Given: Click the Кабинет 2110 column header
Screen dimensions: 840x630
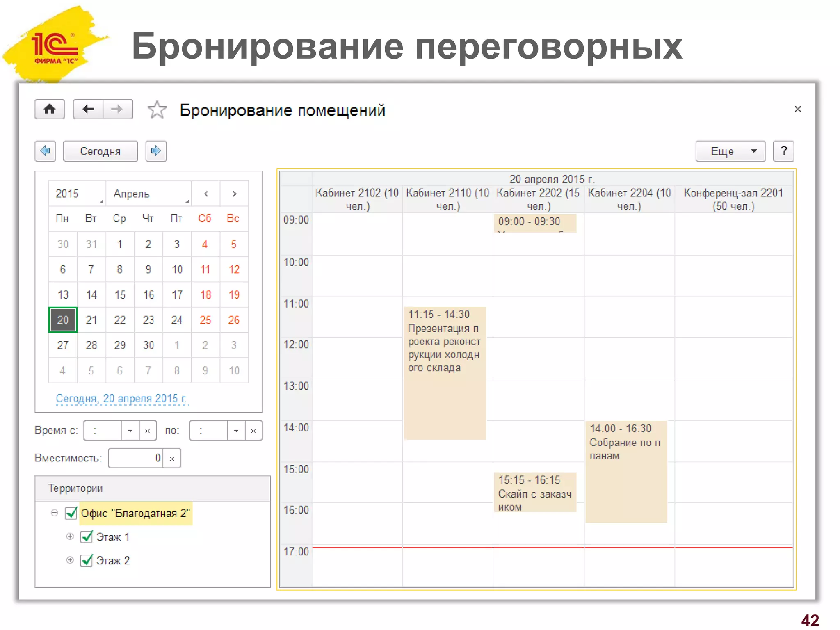Looking at the screenshot, I should tap(448, 199).
